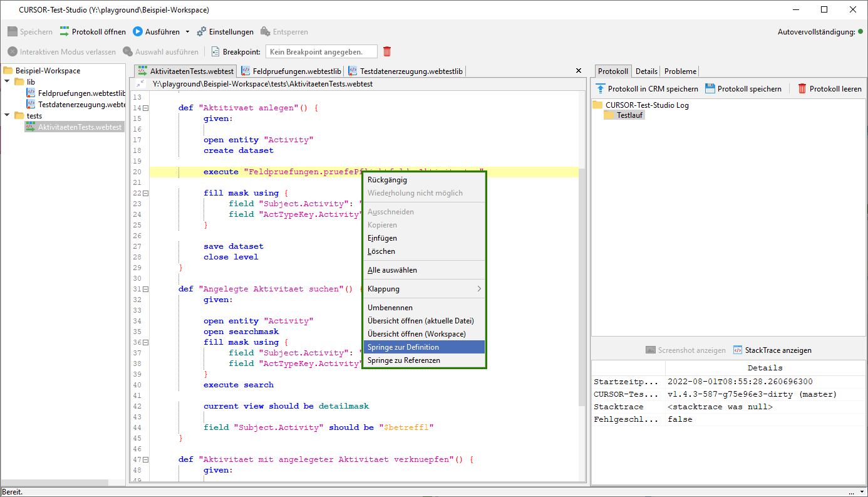Open the Ausführen dropdown arrow
This screenshot has height=497, width=868.
point(187,32)
